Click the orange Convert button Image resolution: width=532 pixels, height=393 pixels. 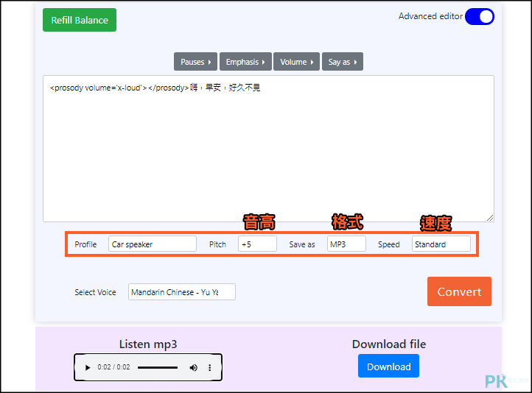459,291
